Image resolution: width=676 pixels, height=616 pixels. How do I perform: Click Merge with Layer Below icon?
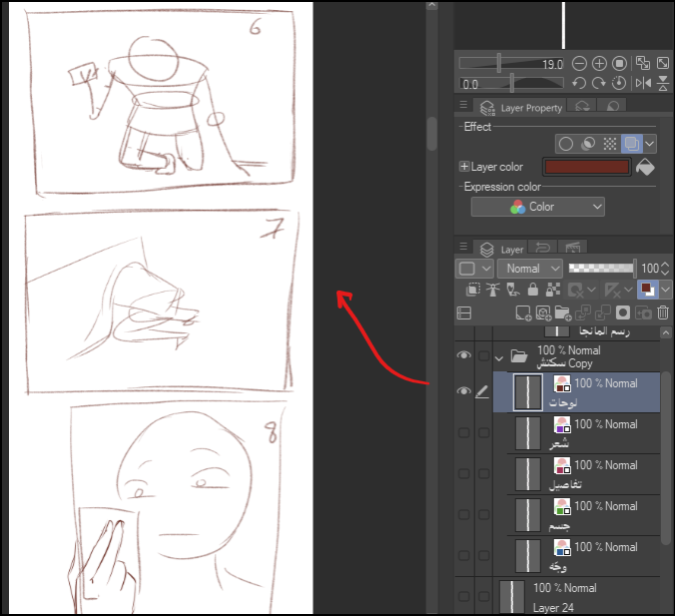pyautogui.click(x=603, y=312)
